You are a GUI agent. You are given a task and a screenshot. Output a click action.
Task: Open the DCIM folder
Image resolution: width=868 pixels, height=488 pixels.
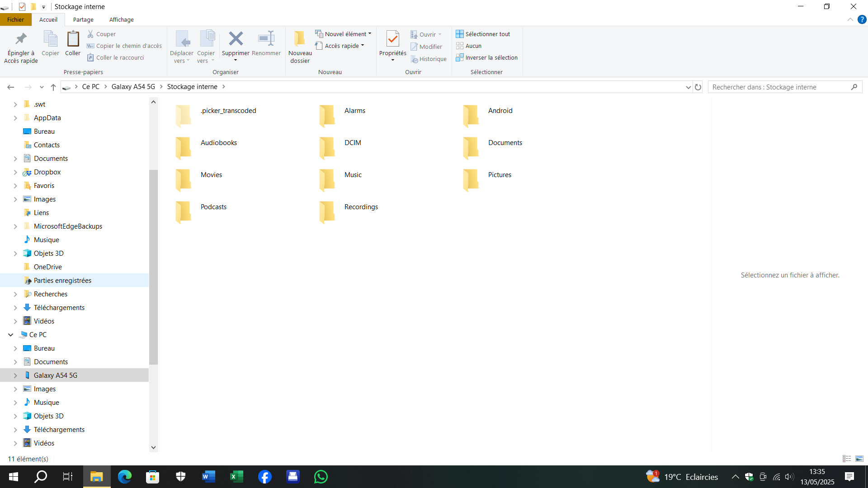point(327,147)
